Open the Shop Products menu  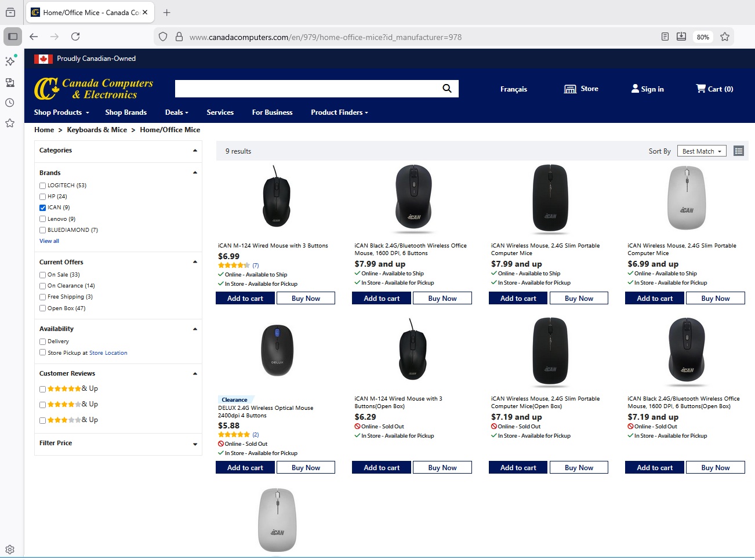click(x=61, y=112)
